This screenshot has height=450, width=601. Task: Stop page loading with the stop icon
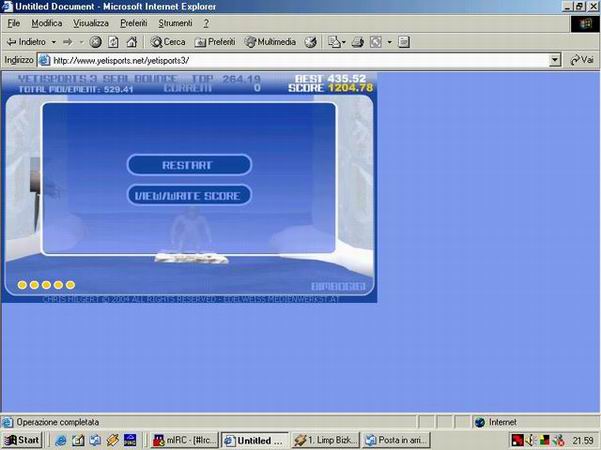(x=95, y=42)
